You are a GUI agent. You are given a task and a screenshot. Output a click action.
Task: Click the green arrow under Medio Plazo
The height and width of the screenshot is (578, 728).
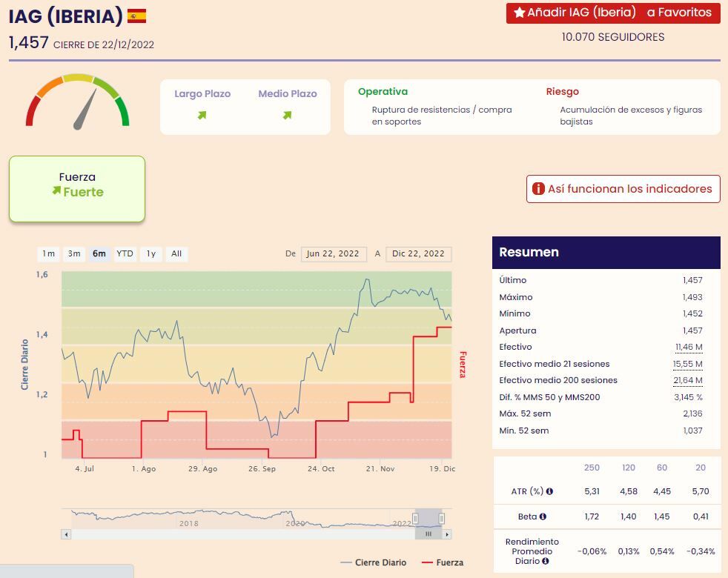[288, 115]
